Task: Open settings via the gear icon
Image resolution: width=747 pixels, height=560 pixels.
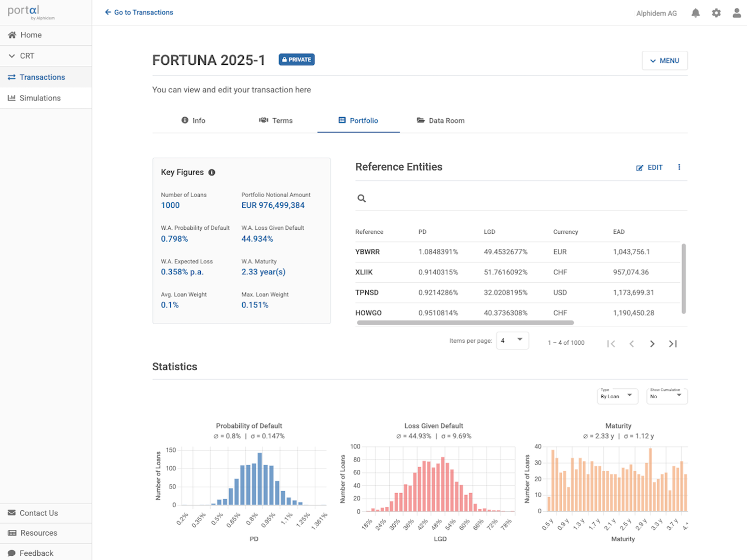Action: click(x=716, y=13)
